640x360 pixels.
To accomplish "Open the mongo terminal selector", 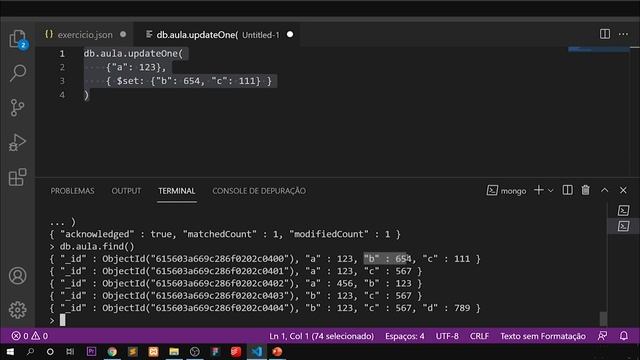I will (506, 191).
